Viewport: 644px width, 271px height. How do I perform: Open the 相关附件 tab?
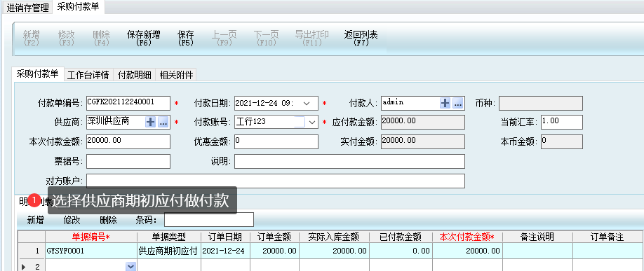[176, 75]
